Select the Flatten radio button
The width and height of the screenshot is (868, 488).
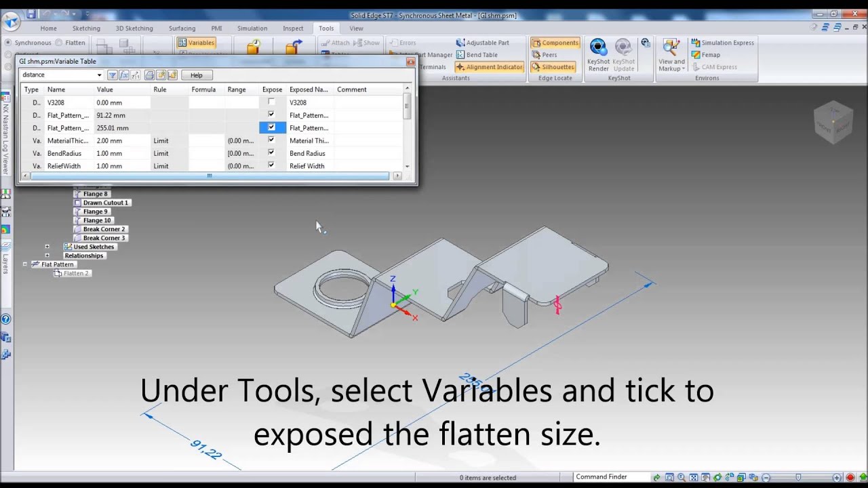tap(59, 43)
